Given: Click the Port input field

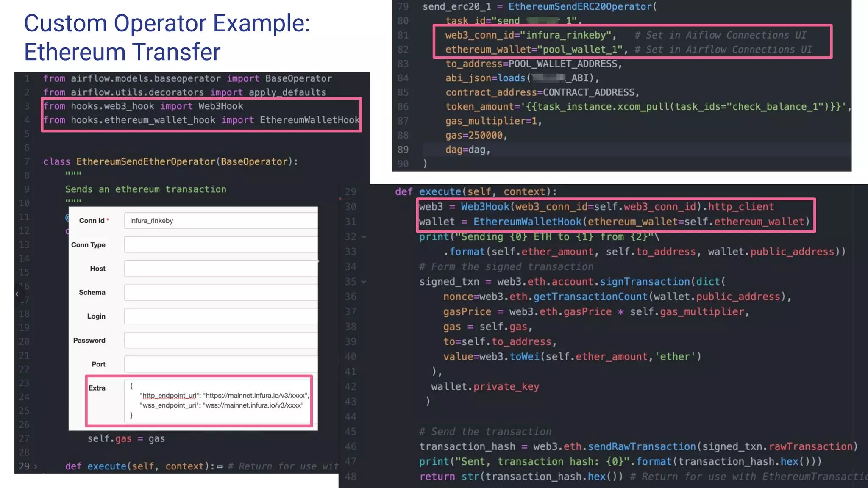Looking at the screenshot, I should pos(221,364).
